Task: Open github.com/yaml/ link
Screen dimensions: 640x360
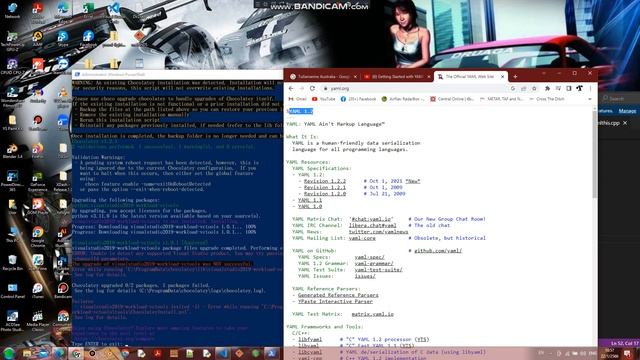Action: coord(438,251)
